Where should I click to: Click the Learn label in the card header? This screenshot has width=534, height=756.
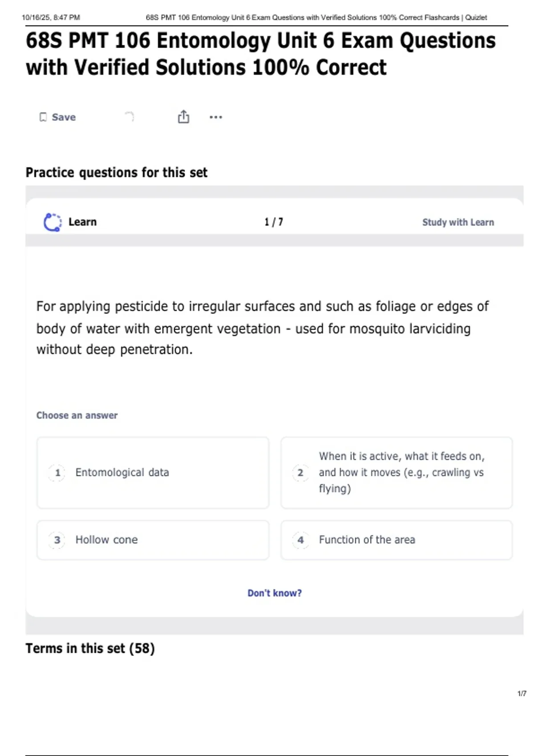coord(82,222)
